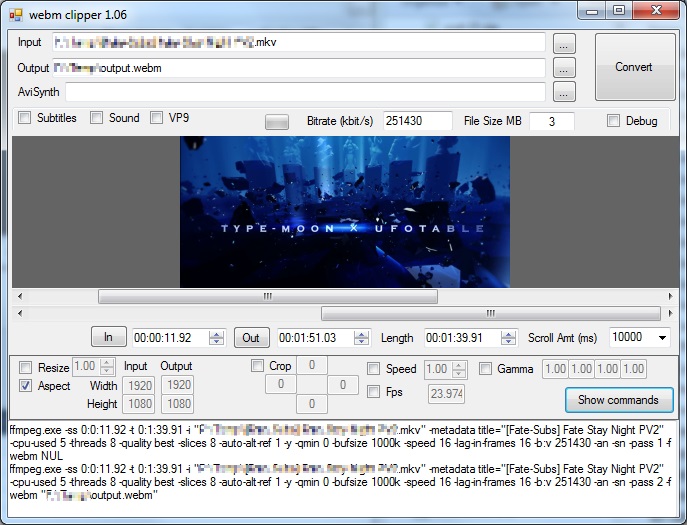Click the Input path text field
This screenshot has width=687, height=525.
click(299, 43)
